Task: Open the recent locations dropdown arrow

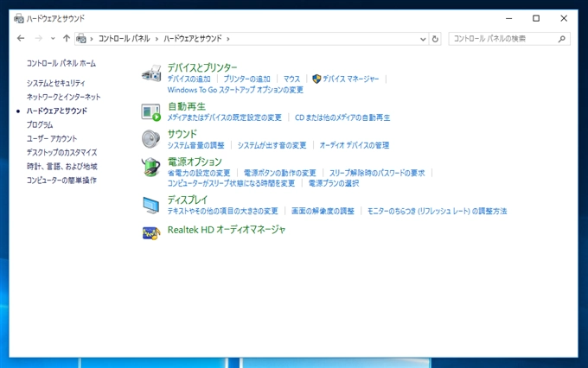Action: [53, 38]
